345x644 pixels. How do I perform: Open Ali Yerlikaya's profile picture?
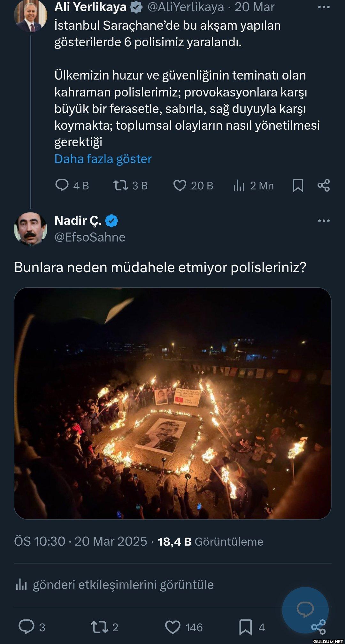click(30, 15)
